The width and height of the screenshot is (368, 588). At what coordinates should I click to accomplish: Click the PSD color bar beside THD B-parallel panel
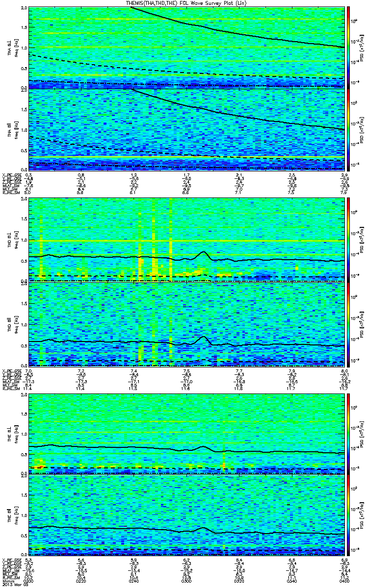tap(348, 325)
